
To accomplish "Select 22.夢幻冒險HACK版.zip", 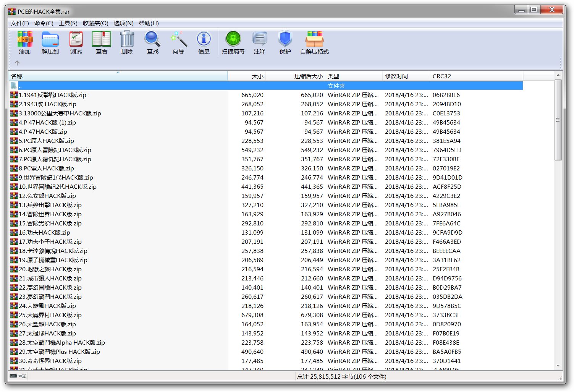I will click(x=50, y=287).
